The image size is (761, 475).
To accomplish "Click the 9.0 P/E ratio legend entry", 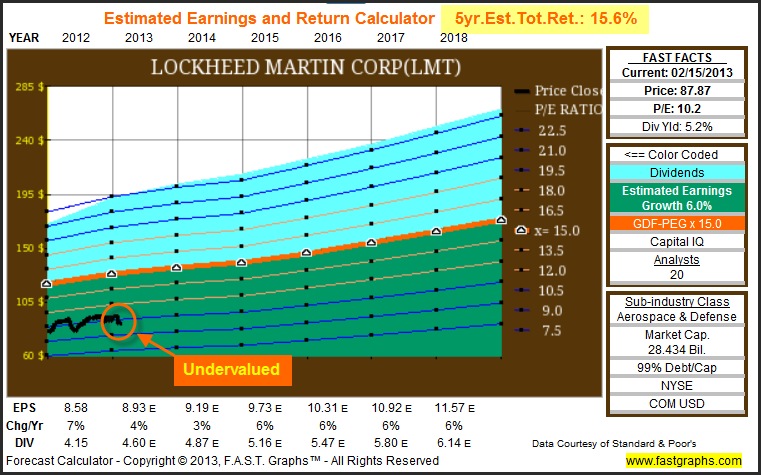I will [x=541, y=311].
